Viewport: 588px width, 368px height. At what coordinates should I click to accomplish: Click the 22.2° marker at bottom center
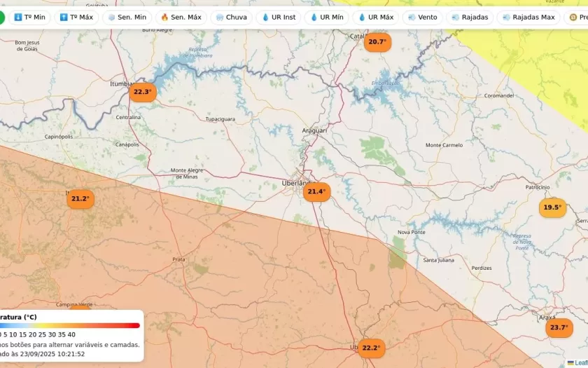371,348
